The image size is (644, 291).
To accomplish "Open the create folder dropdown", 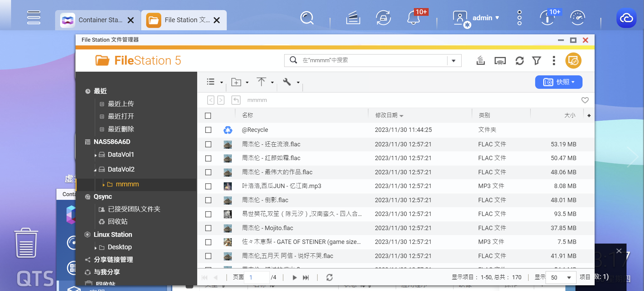I will pos(240,82).
